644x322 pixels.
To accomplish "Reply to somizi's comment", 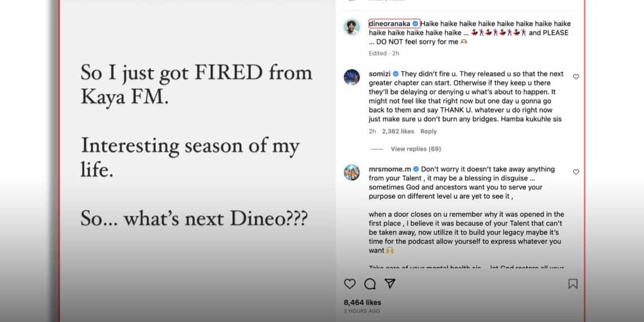I will (429, 132).
